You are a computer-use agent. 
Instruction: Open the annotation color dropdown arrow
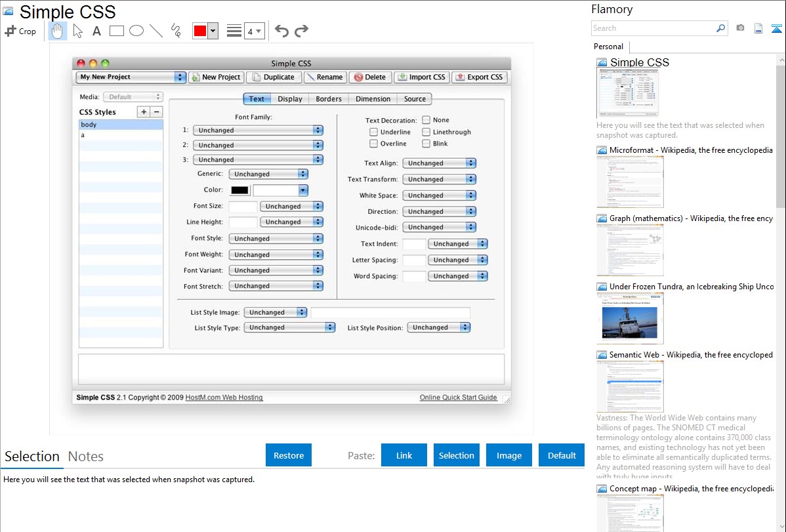point(213,31)
